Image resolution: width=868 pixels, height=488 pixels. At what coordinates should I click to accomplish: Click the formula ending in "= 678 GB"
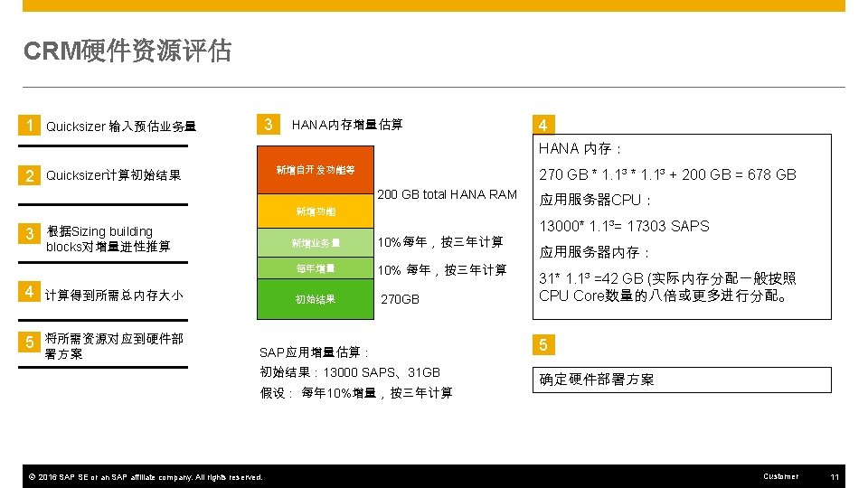click(x=667, y=174)
